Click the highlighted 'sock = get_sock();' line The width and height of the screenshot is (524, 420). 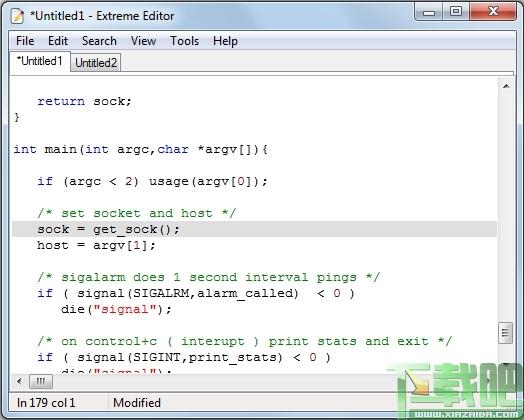click(x=254, y=229)
